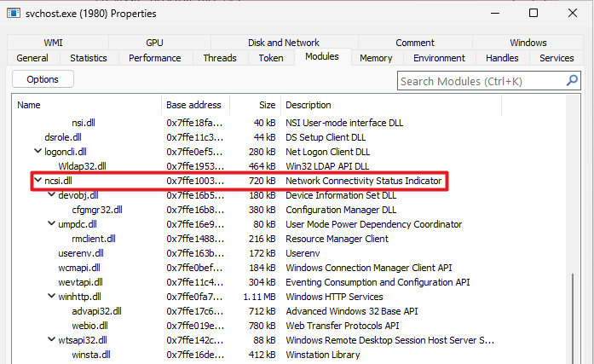Select the webio.dll module row
The image size is (594, 364).
click(x=89, y=326)
